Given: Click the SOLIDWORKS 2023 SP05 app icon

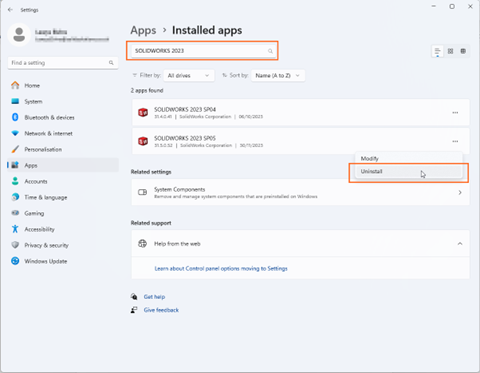Looking at the screenshot, I should click(143, 141).
